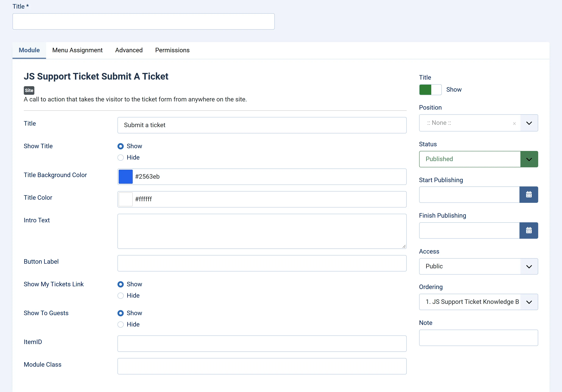Screen dimensions: 562x392
Task: Focus the Button Label field
Action: pos(262,263)
